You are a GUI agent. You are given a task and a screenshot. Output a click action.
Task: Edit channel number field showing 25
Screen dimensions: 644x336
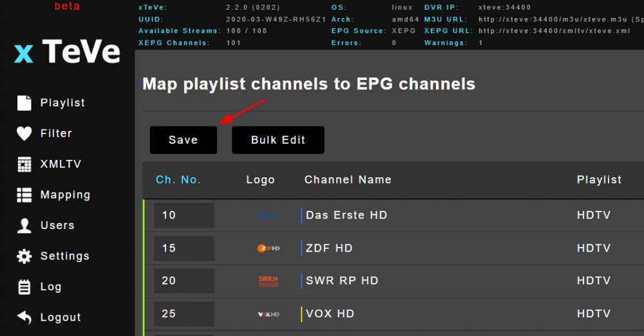184,314
